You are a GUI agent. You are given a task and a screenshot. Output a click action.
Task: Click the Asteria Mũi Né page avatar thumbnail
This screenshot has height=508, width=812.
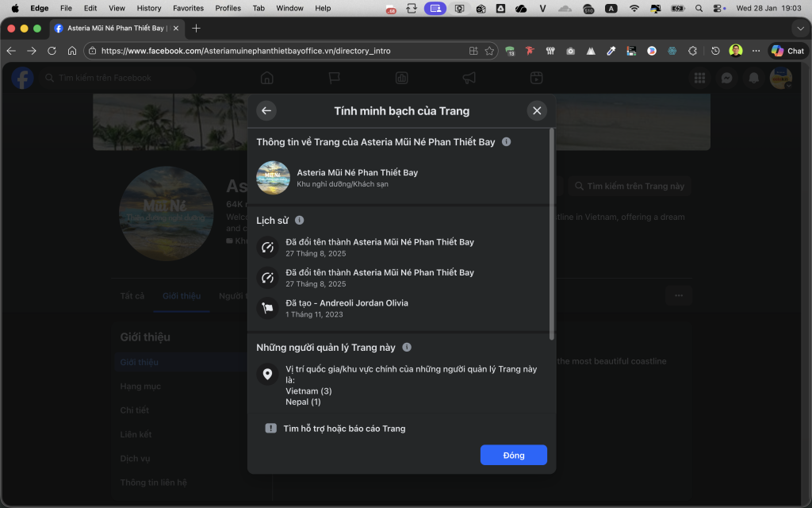click(x=273, y=178)
